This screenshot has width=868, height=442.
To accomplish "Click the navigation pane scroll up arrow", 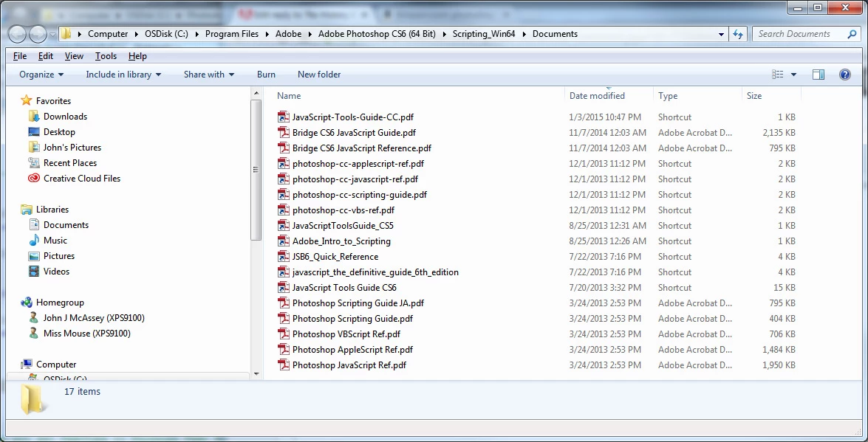I will 256,92.
